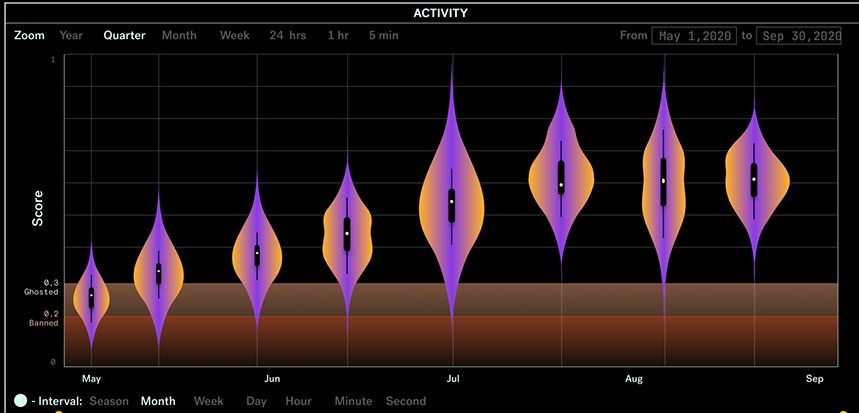Zoom to the 5 min view
The width and height of the screenshot is (859, 413).
tap(383, 36)
